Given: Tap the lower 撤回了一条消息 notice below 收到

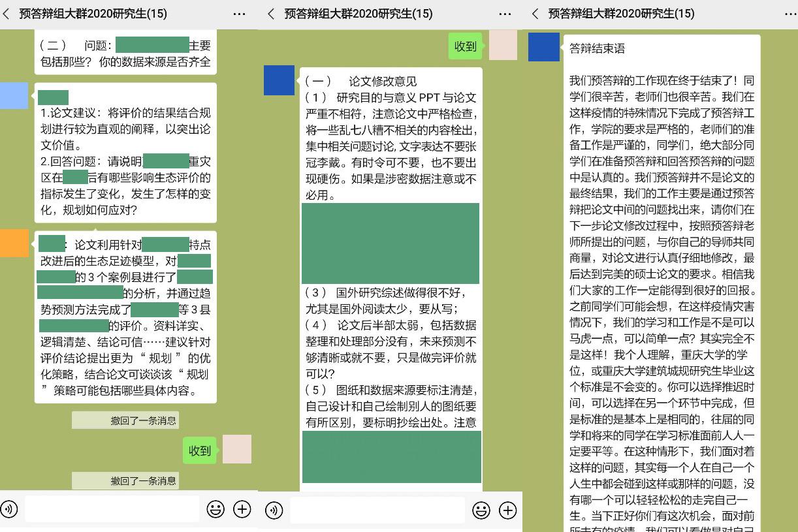Looking at the screenshot, I should 125,480.
